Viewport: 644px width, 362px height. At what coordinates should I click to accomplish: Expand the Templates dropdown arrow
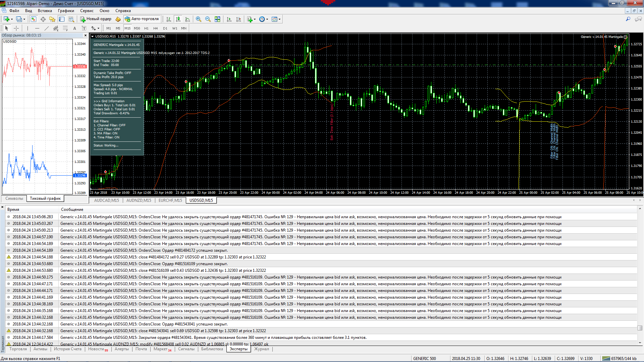point(279,19)
